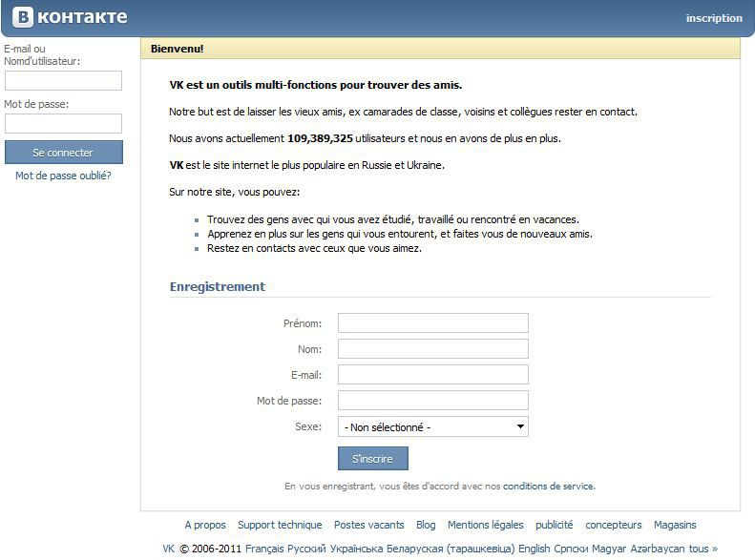
Task: Click the VKontakte logo
Action: (70, 17)
